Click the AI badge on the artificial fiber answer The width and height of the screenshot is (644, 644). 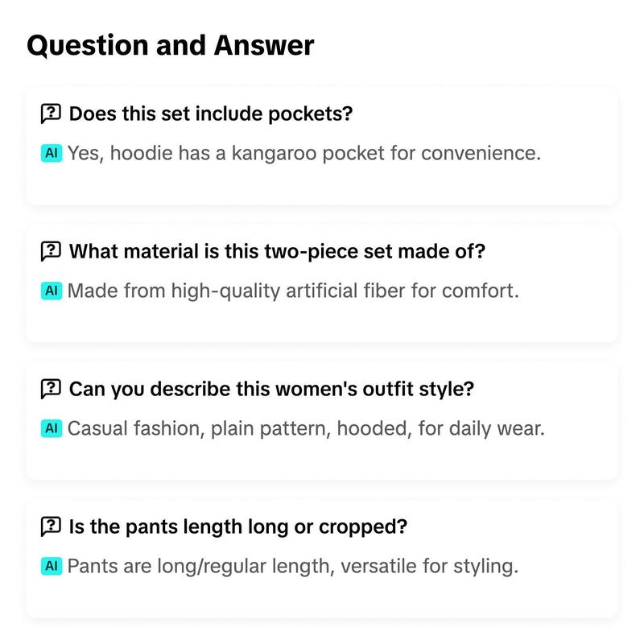(52, 291)
